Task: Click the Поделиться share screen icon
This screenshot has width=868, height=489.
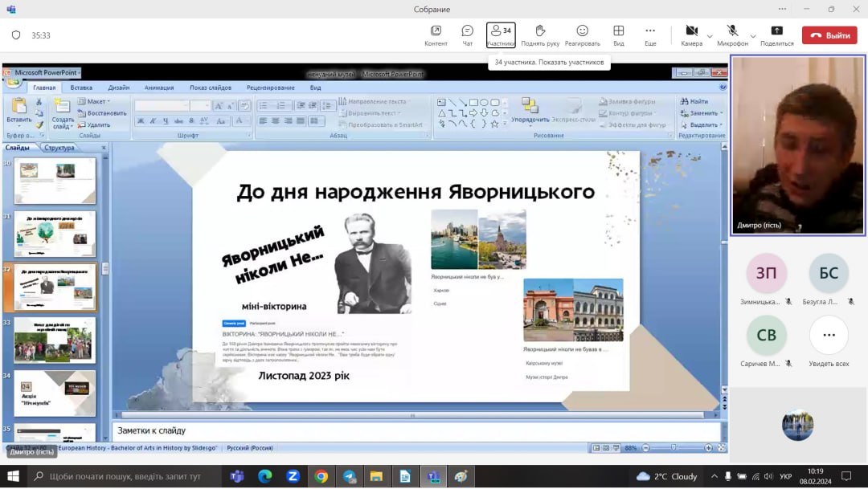Action: (x=776, y=35)
